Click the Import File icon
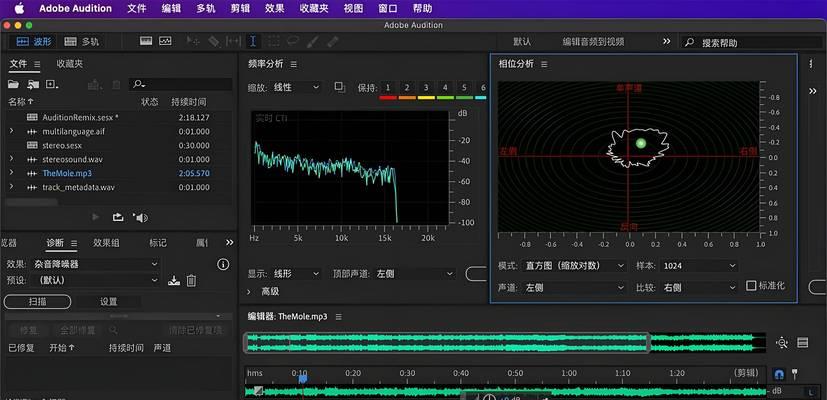 (33, 84)
